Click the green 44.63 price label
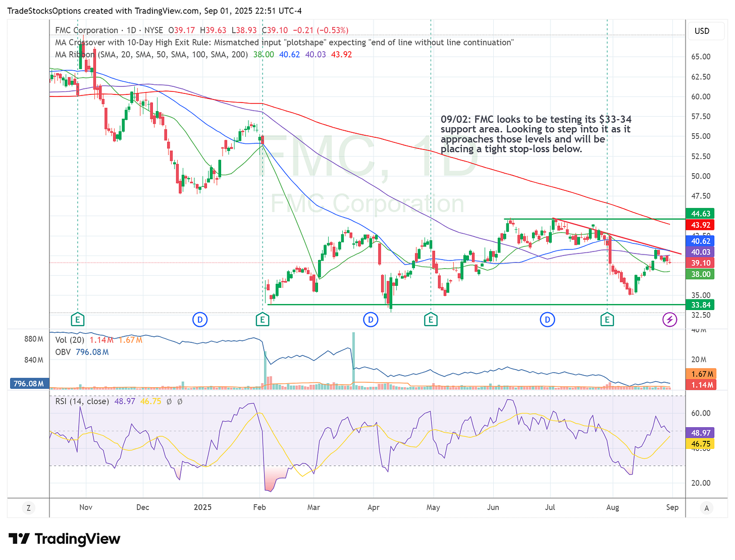The height and width of the screenshot is (560, 735). tap(700, 214)
